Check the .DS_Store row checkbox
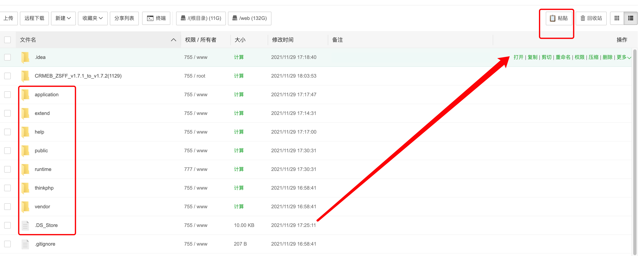This screenshot has width=644, height=256. click(7, 225)
